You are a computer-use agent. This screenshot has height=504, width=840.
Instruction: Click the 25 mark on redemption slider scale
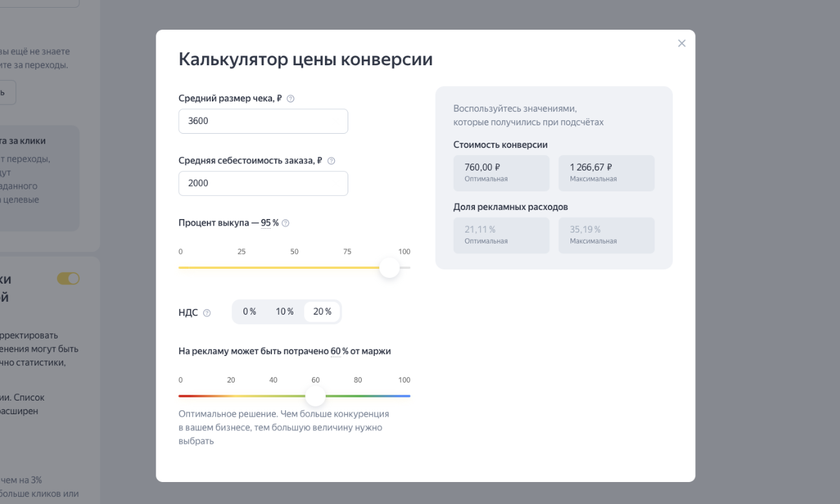[242, 251]
